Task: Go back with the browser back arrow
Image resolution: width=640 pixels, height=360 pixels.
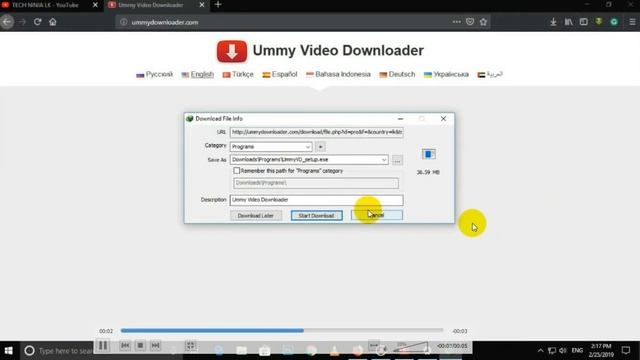Action: coord(7,22)
